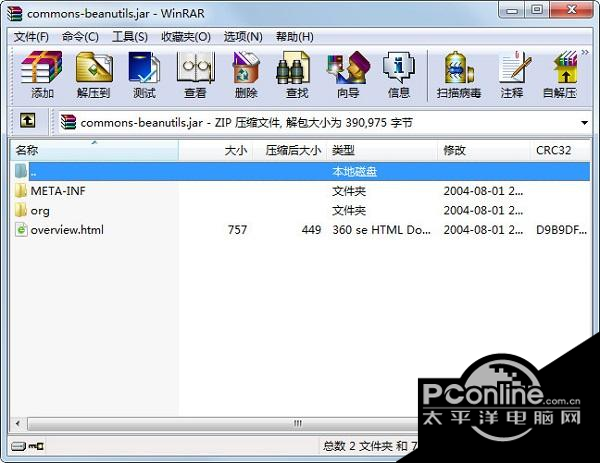Open the 帮助(H) menu
This screenshot has width=600, height=463.
tap(295, 37)
